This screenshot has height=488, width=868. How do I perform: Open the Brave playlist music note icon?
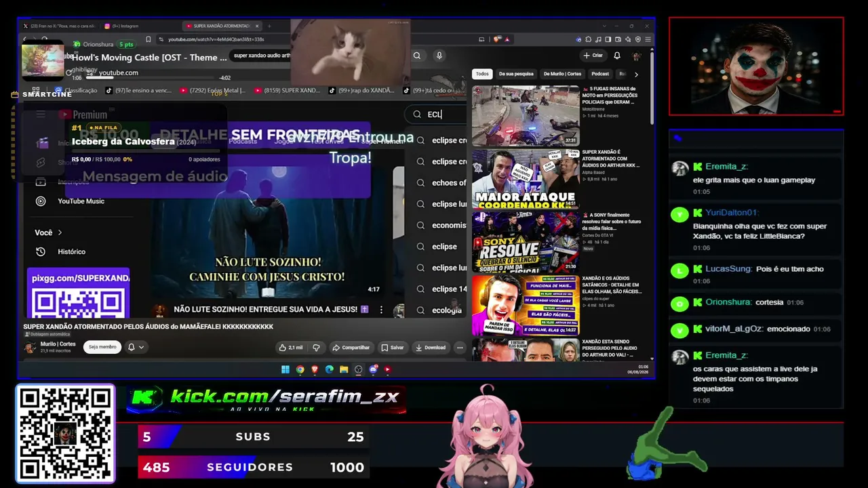click(x=599, y=39)
